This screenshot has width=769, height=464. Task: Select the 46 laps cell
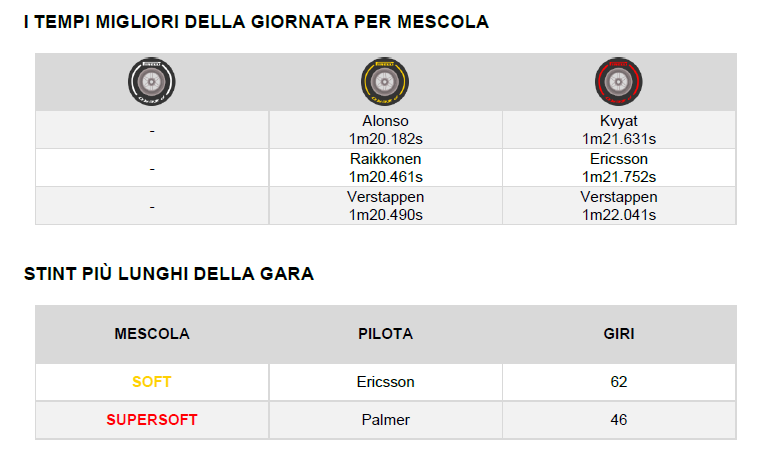click(619, 420)
